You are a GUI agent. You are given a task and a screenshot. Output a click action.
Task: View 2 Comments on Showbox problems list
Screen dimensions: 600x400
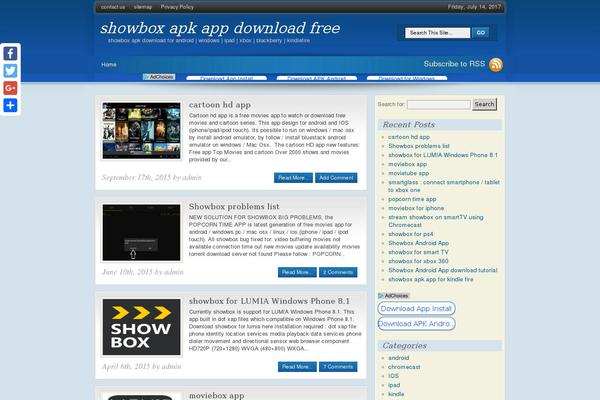338,272
